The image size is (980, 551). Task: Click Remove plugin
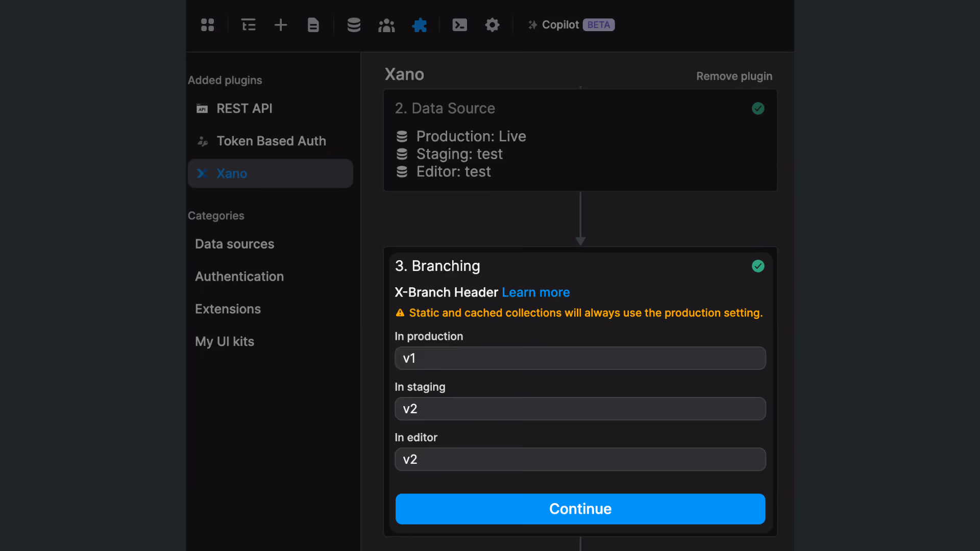click(734, 77)
